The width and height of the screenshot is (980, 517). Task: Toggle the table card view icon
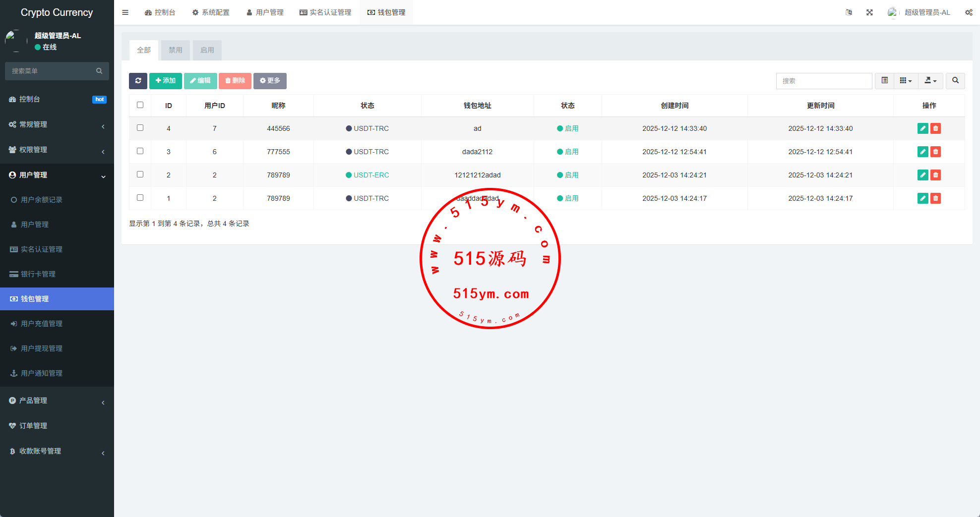pos(884,81)
